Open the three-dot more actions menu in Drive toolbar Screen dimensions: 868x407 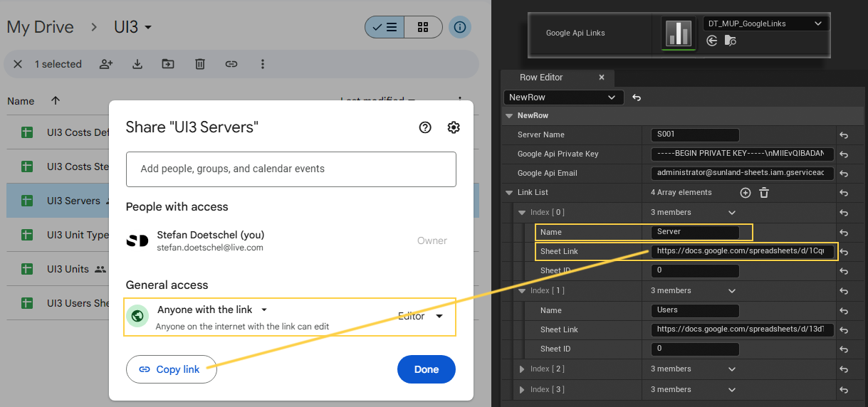(262, 64)
